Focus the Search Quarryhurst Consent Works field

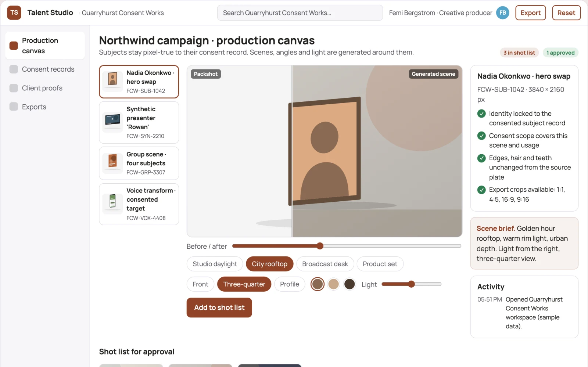click(300, 13)
